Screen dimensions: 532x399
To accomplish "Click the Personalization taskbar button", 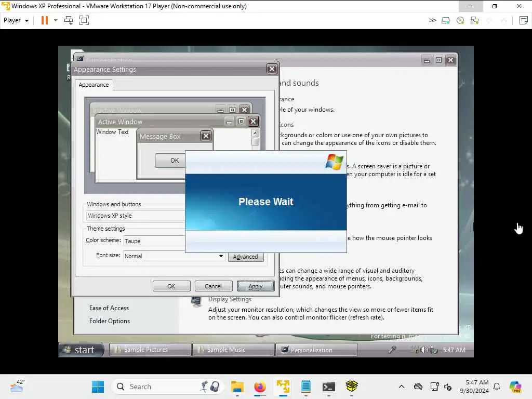I will 316,350.
